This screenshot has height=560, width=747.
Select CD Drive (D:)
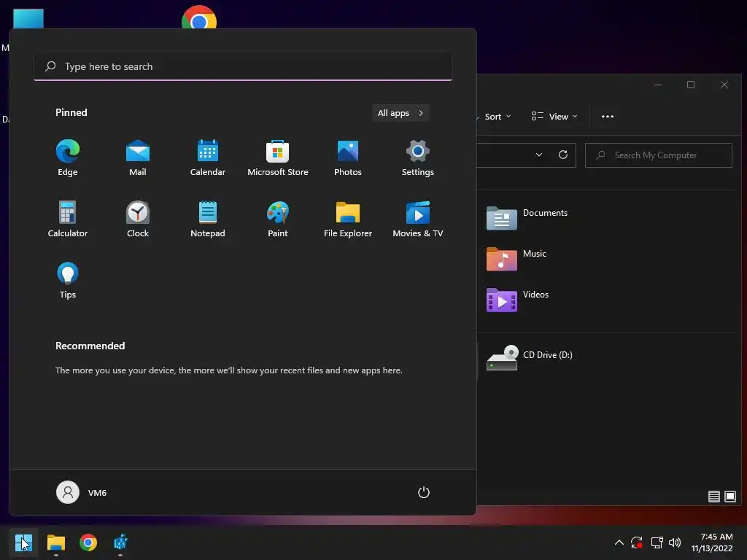[530, 357]
